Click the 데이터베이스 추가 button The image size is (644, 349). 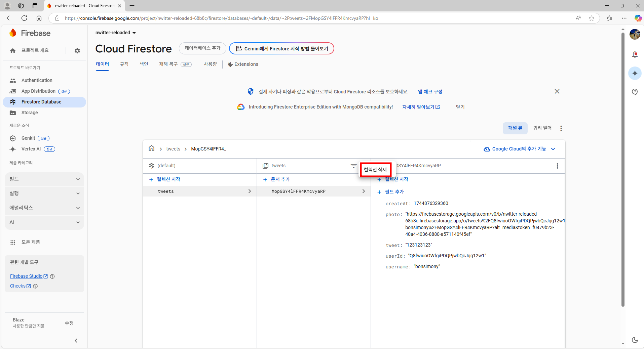click(202, 48)
